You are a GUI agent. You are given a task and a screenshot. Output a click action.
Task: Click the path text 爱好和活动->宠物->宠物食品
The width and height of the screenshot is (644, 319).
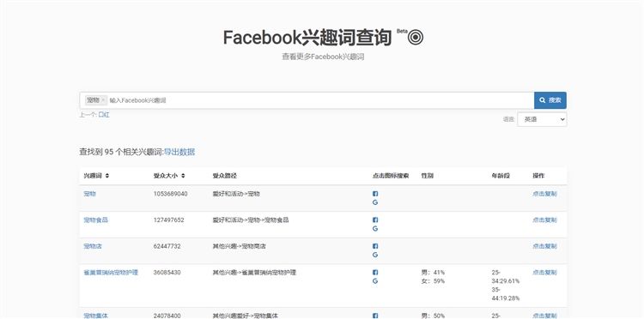click(x=251, y=220)
